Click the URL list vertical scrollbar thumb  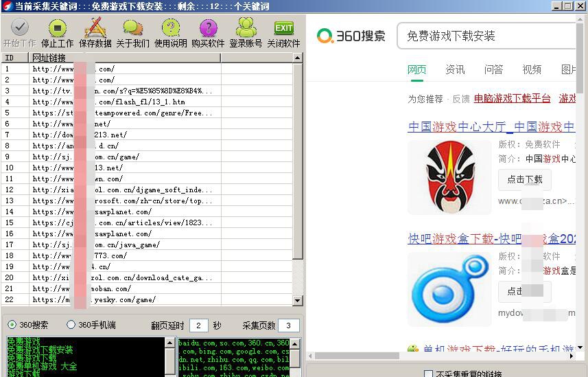(x=297, y=161)
